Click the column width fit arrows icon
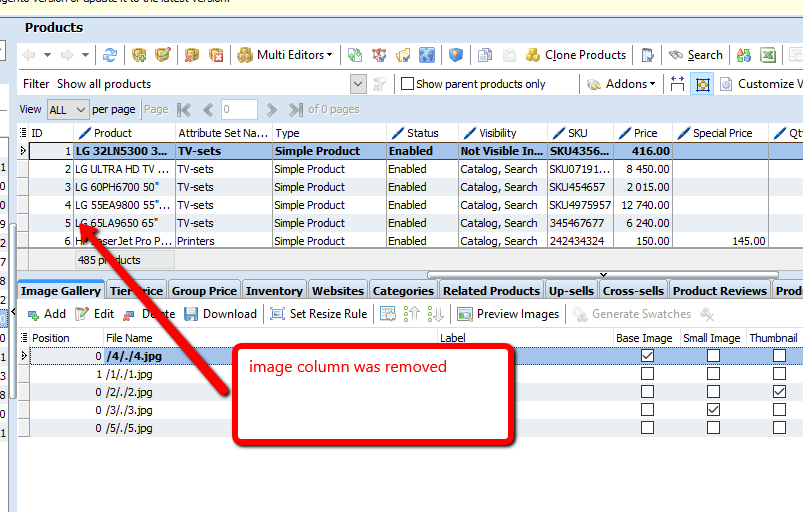 click(x=677, y=83)
